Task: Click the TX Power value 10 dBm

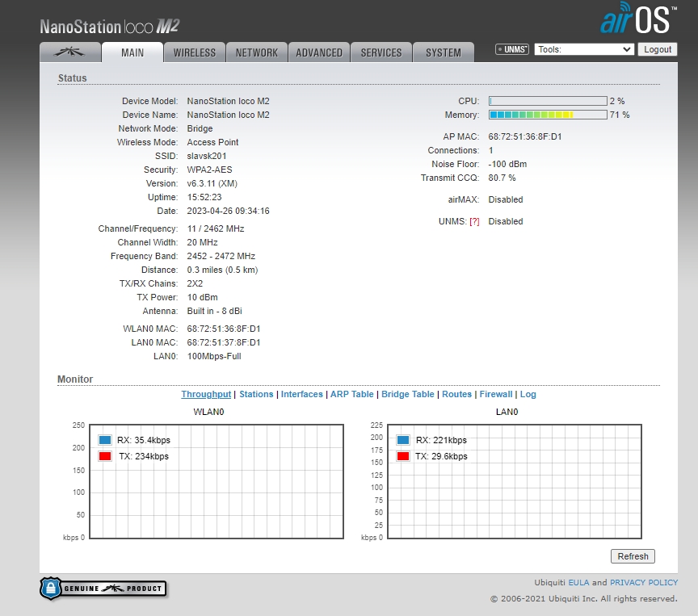Action: point(203,297)
